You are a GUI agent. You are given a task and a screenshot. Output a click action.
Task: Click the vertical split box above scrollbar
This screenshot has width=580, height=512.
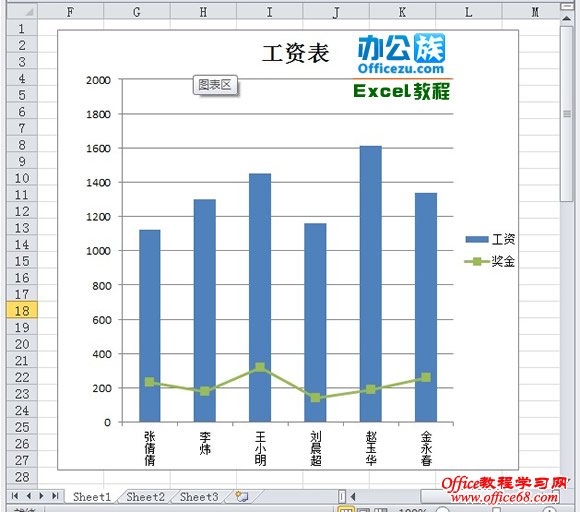[566, 7]
